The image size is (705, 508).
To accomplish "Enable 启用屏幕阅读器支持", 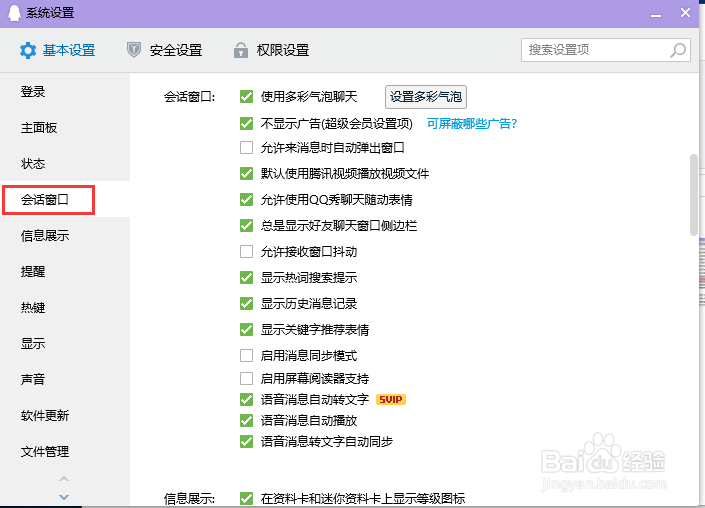I will click(246, 379).
